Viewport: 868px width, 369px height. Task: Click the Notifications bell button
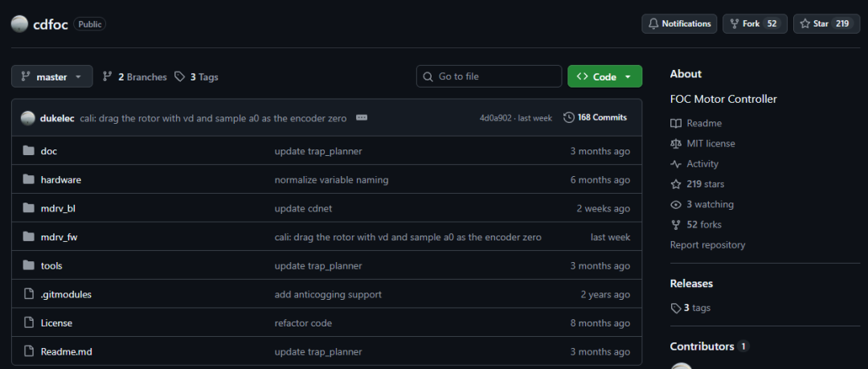[x=679, y=24]
